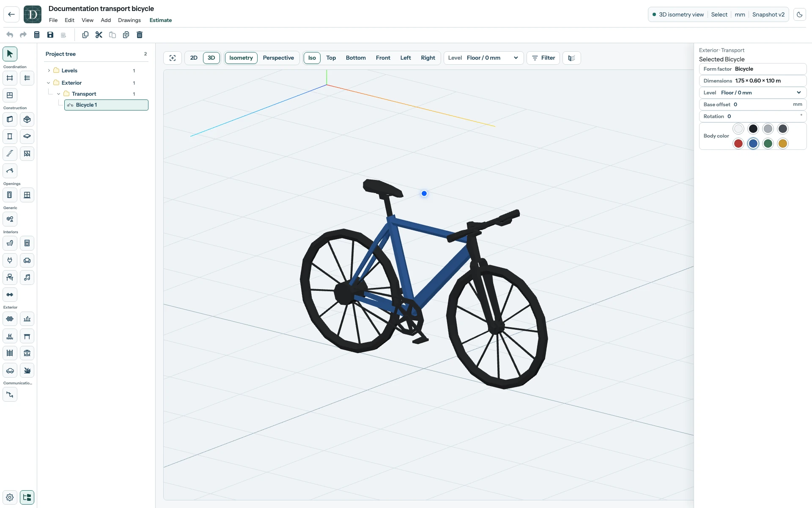
Task: Select Bicycle 1 in project tree
Action: click(106, 105)
